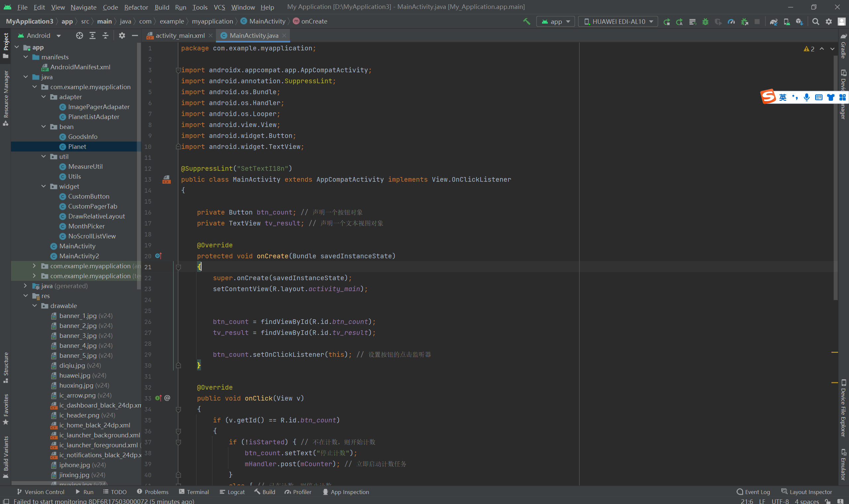Open the SDK Manager cube icon
The height and width of the screenshot is (504, 849).
[x=799, y=22]
